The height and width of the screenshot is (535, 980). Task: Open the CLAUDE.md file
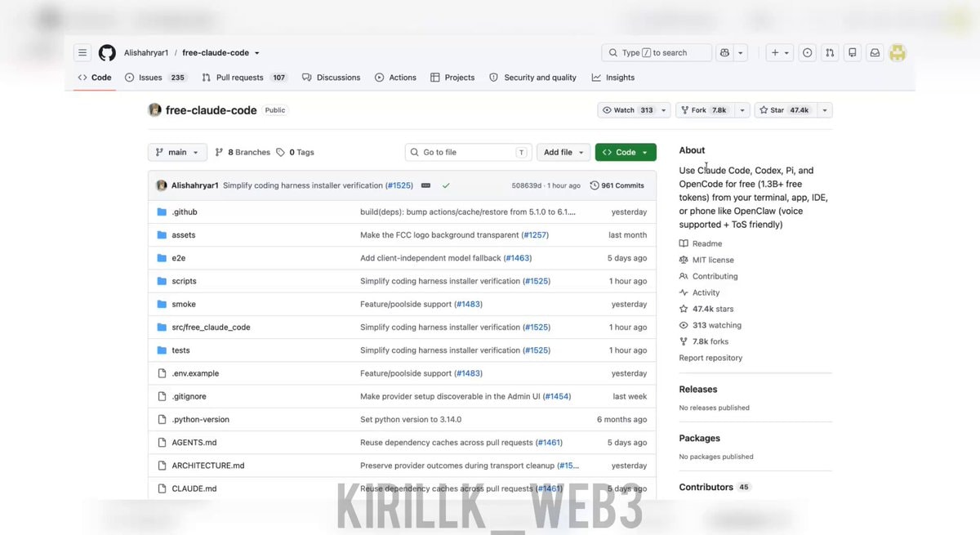click(x=194, y=488)
